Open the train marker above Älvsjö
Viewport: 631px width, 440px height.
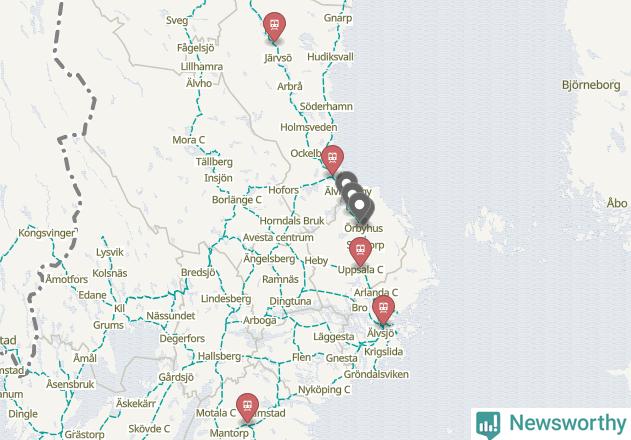click(x=384, y=309)
